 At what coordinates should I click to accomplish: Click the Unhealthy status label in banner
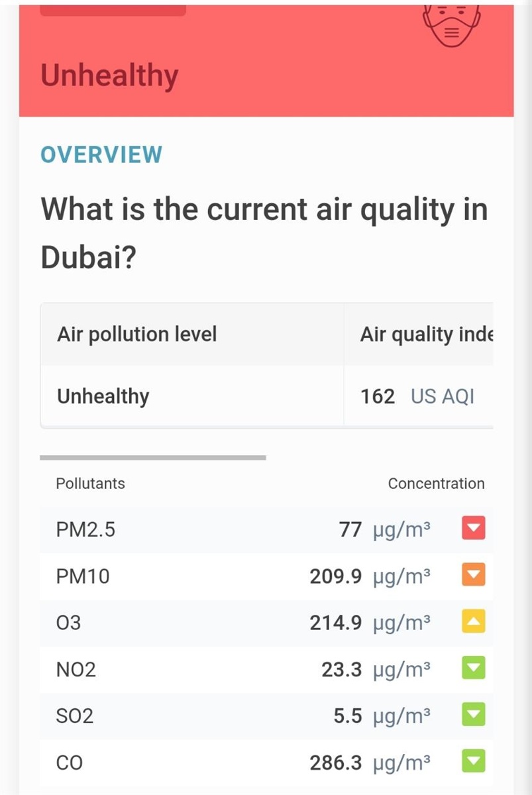click(x=109, y=75)
